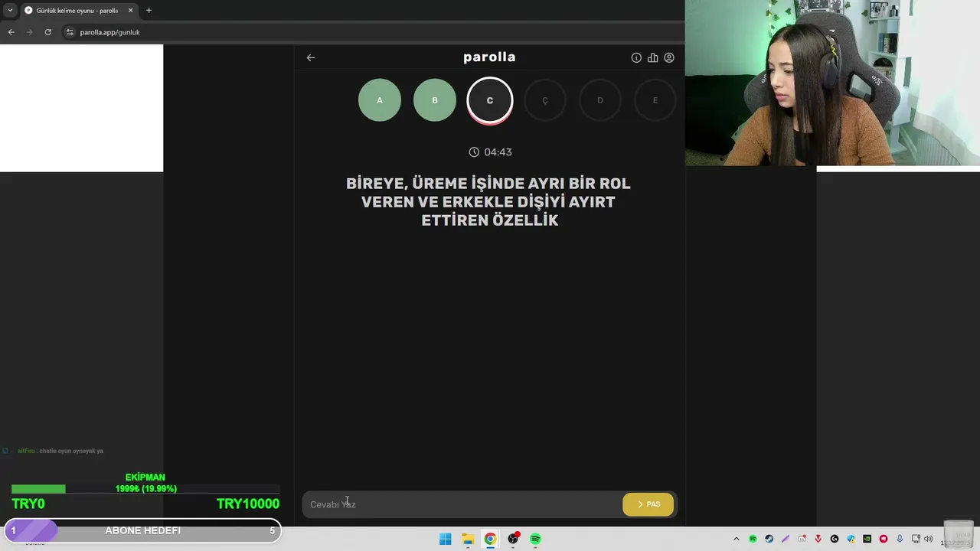Open Spotify from taskbar
The width and height of the screenshot is (980, 551).
pos(535,540)
